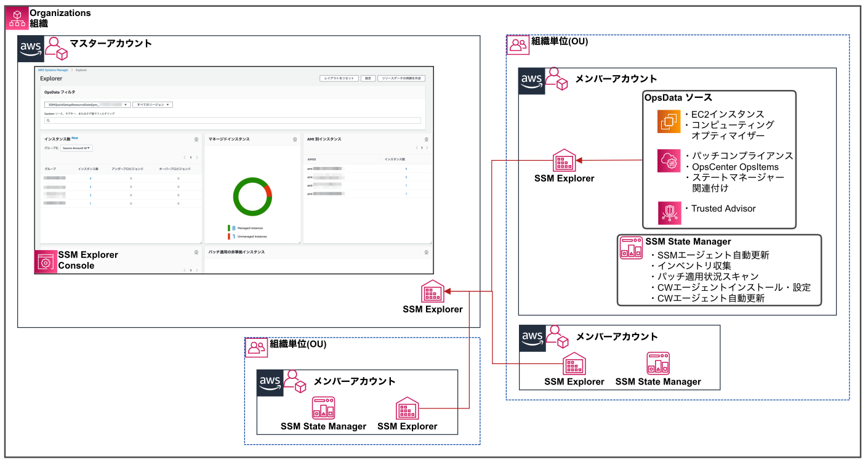Click the マスターアカウント label
Viewport: 868px width, 467px height.
(111, 44)
